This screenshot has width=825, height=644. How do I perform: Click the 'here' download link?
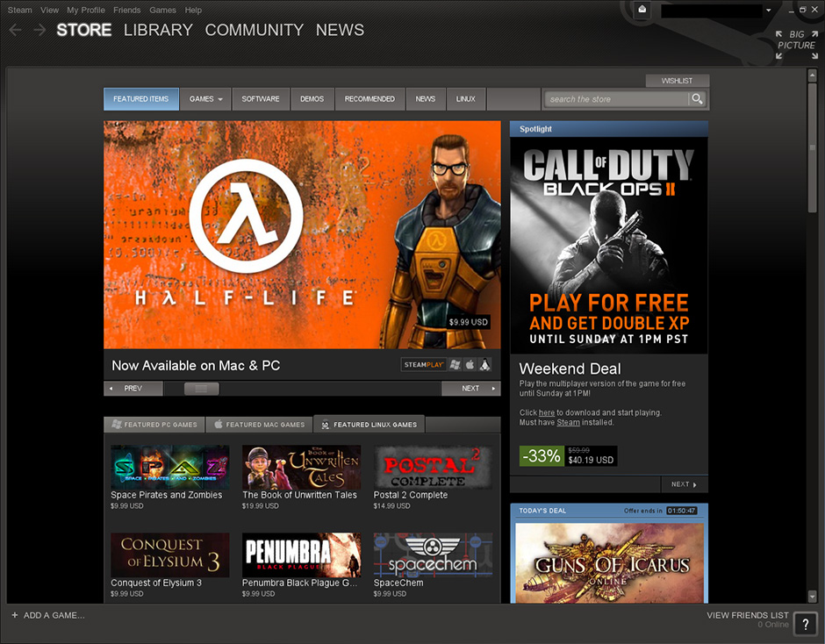[547, 412]
